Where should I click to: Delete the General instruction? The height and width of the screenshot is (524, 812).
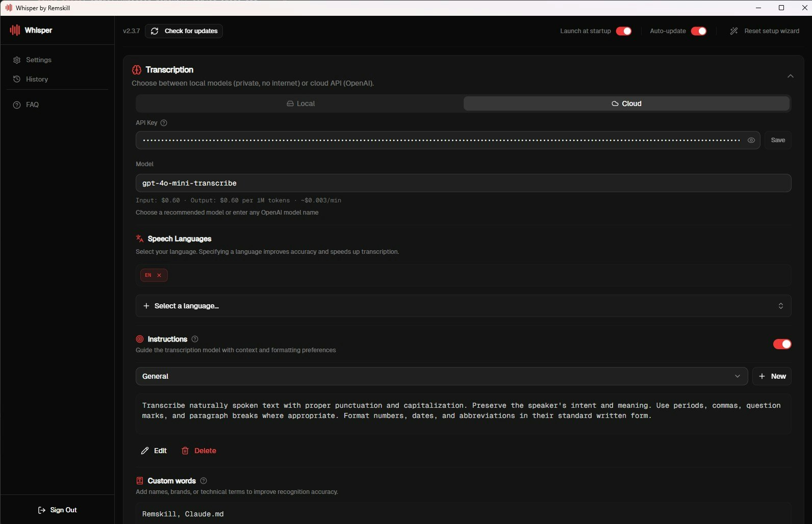(199, 451)
